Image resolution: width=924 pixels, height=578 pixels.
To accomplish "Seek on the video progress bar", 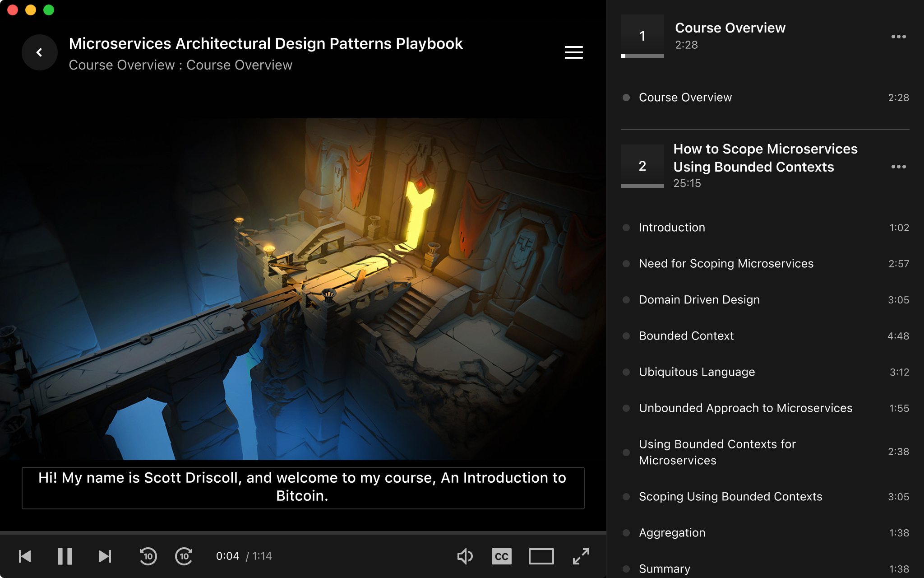I will (303, 533).
